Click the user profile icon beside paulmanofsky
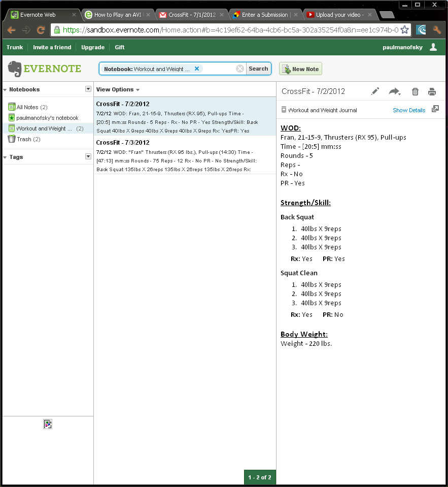Screen dimensions: 448x487 433,47
